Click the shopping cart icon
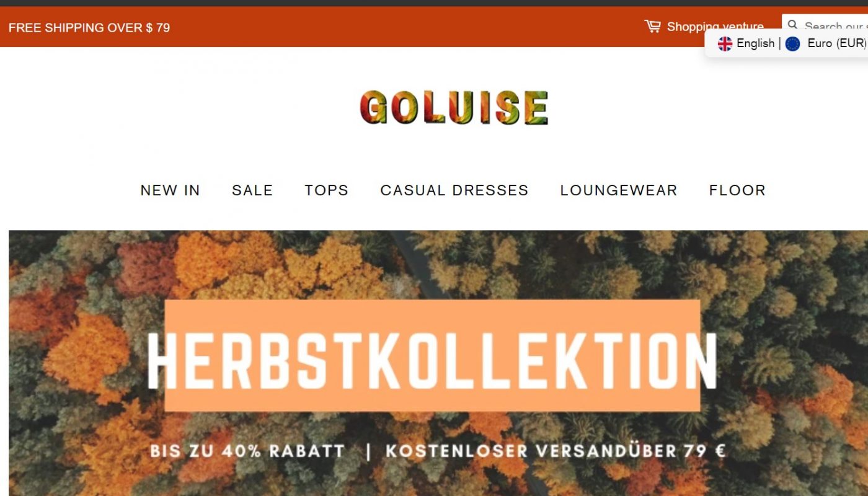The image size is (868, 496). pyautogui.click(x=652, y=27)
